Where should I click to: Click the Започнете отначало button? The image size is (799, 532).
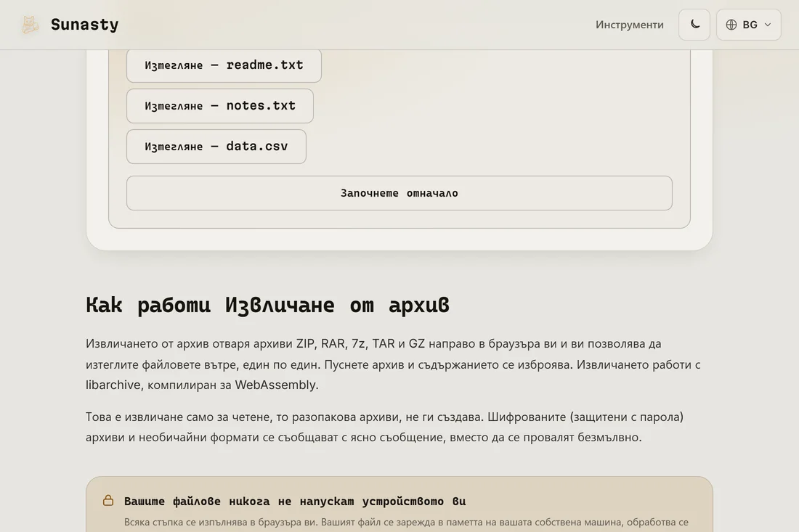[399, 193]
